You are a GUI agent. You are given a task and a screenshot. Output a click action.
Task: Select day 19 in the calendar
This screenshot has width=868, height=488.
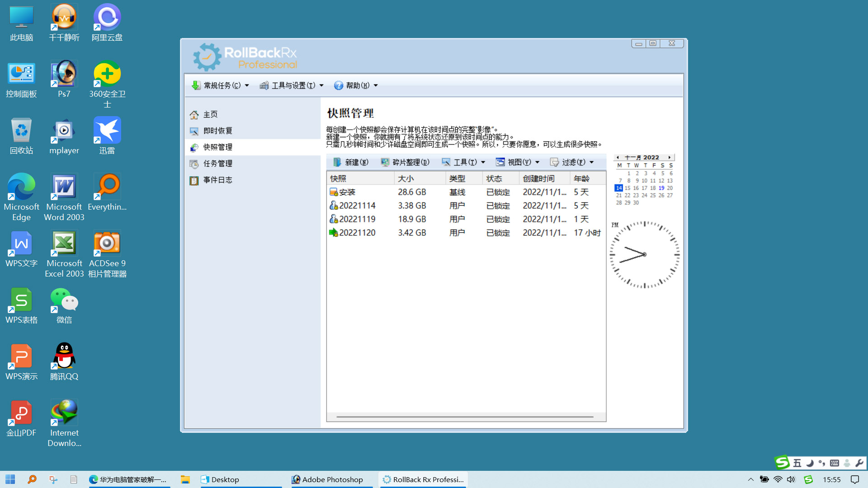click(x=661, y=188)
